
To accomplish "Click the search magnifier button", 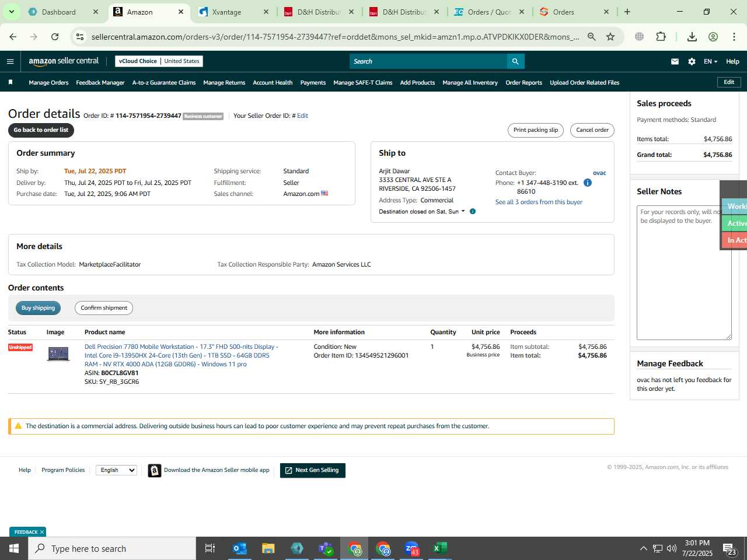I will [515, 61].
